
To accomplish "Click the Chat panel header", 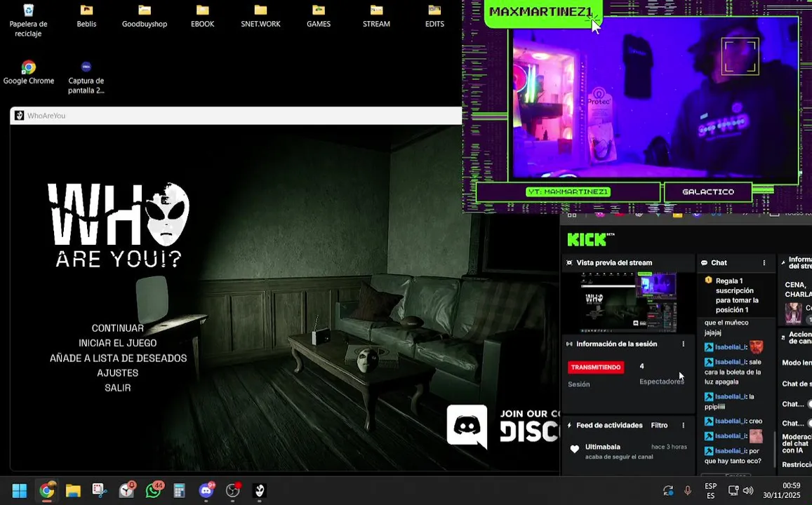I will (736, 263).
